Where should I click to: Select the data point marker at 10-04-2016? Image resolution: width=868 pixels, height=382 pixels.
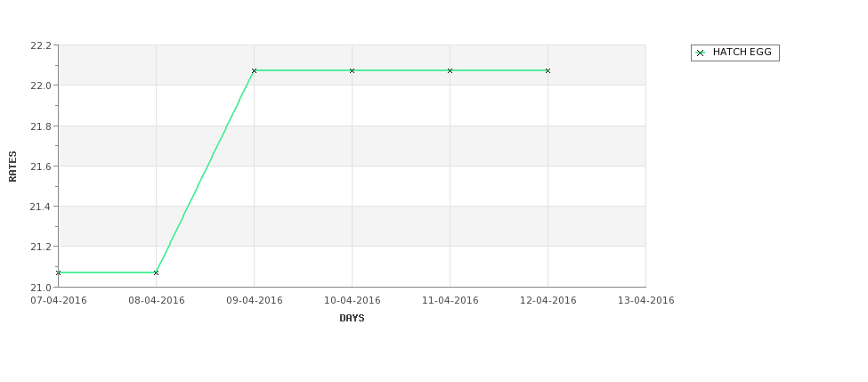(x=352, y=70)
